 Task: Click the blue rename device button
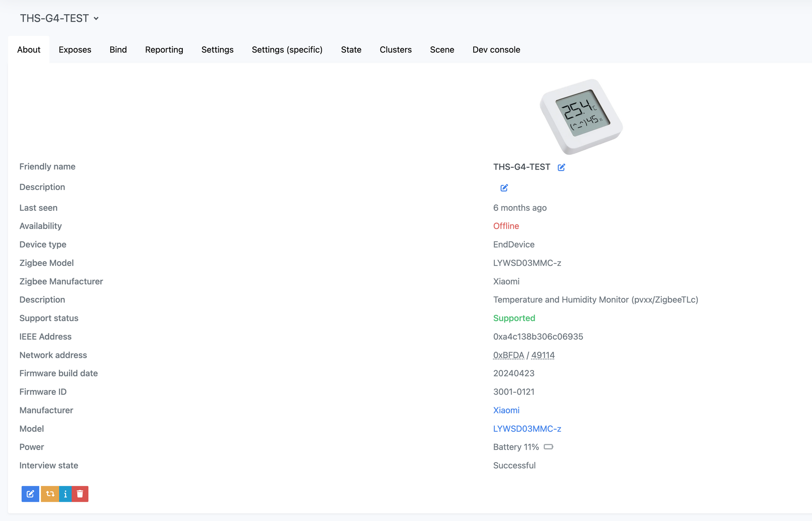tap(30, 494)
